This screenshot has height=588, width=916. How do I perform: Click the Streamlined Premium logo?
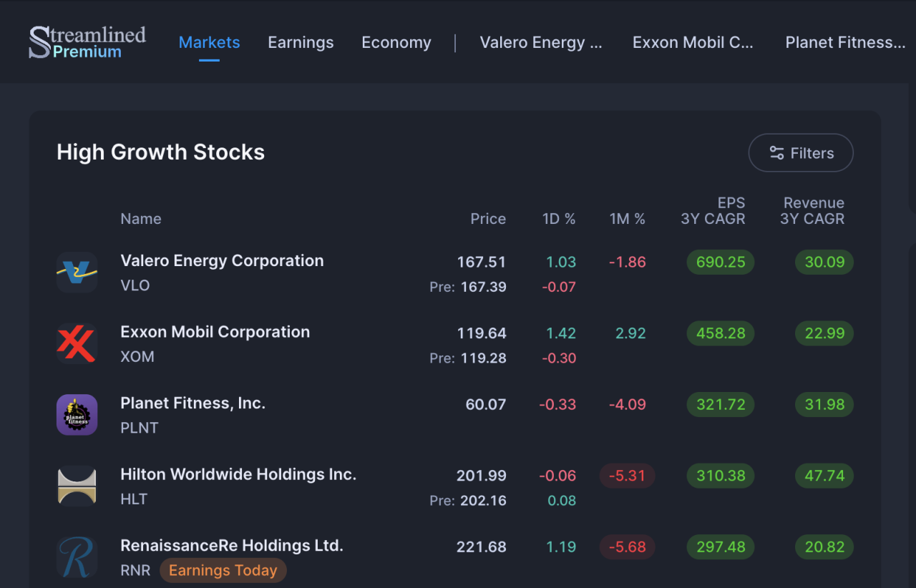87,42
